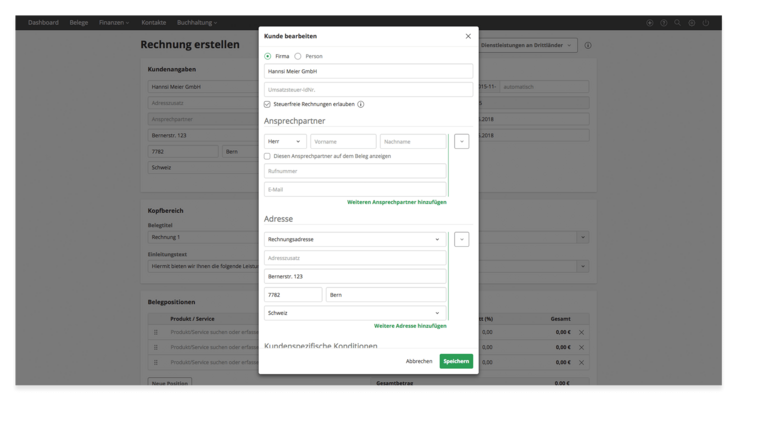
Task: Click the power logout icon
Action: (705, 22)
